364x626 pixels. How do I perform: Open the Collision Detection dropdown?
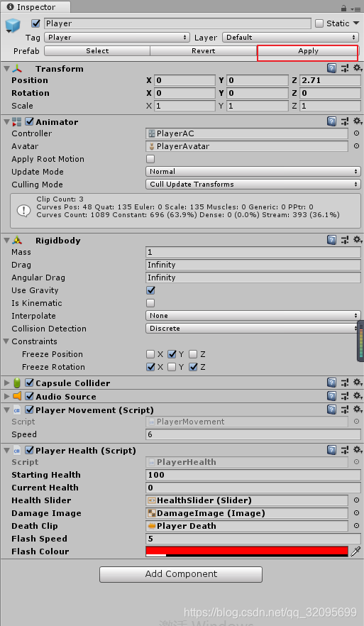(253, 328)
